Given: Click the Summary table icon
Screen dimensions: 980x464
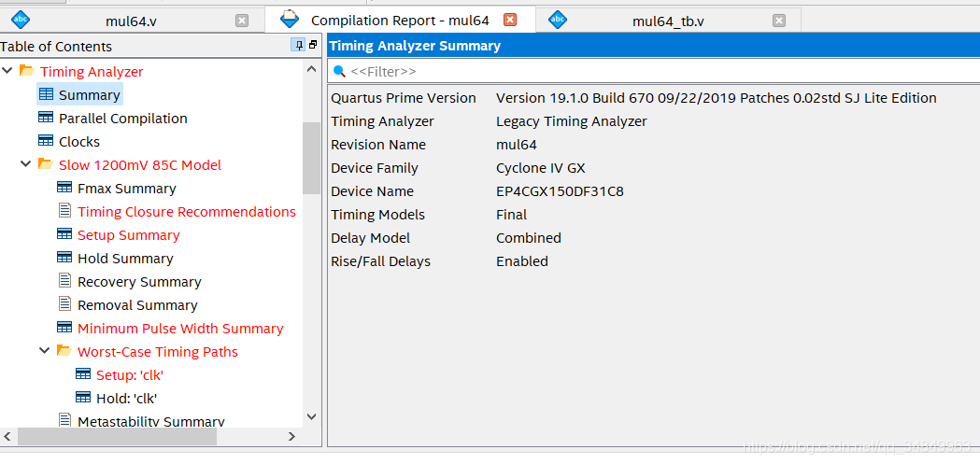Looking at the screenshot, I should point(47,94).
